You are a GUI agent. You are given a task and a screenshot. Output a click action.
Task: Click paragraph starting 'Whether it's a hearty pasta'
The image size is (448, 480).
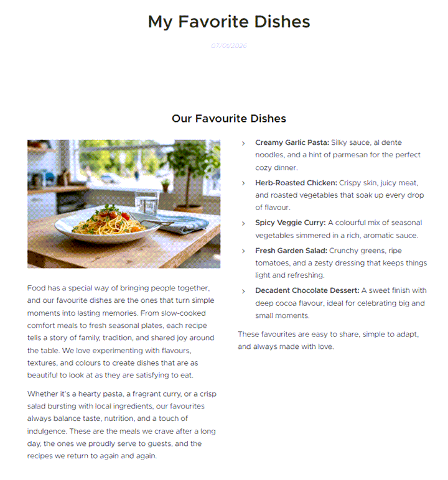coord(122,425)
